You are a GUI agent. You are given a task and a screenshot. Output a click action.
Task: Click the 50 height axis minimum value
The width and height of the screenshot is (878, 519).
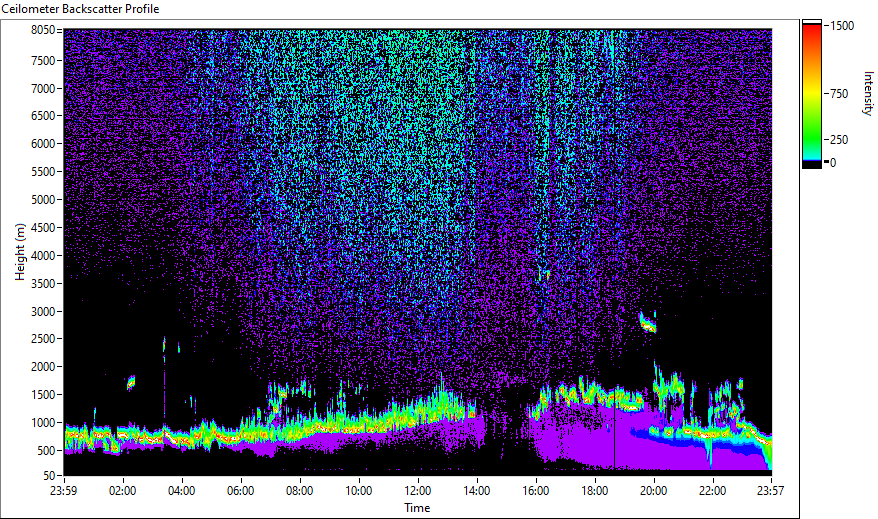click(x=49, y=476)
